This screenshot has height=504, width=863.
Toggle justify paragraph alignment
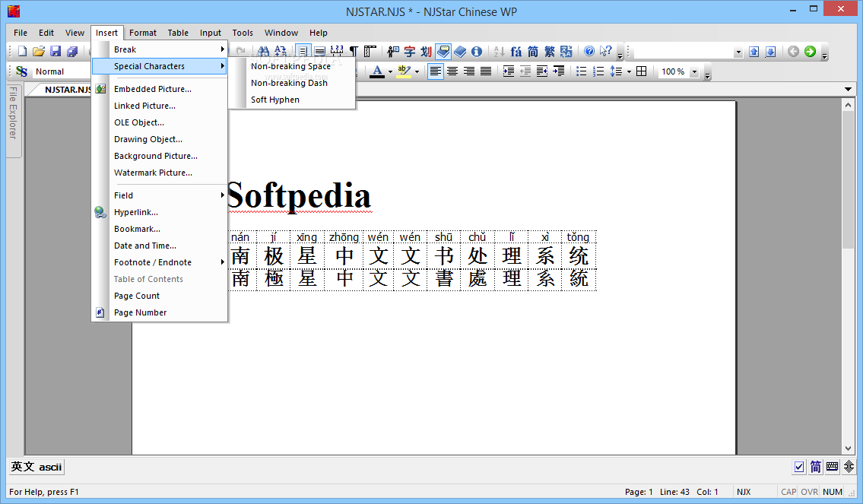[x=485, y=71]
